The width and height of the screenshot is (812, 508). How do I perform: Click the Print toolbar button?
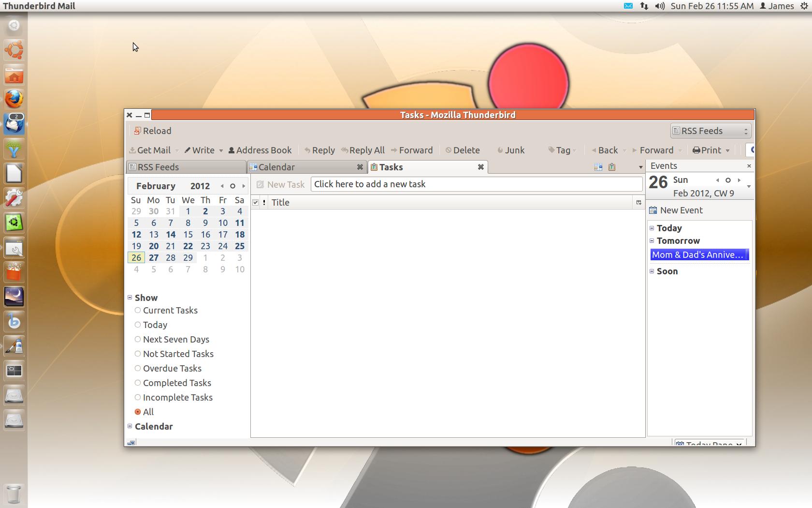coord(707,150)
